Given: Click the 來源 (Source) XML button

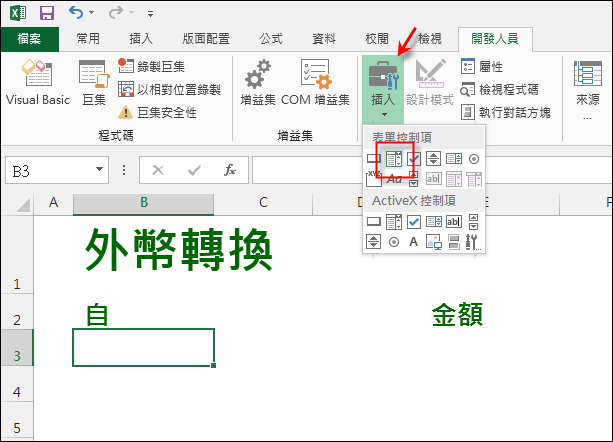Looking at the screenshot, I should tap(588, 89).
